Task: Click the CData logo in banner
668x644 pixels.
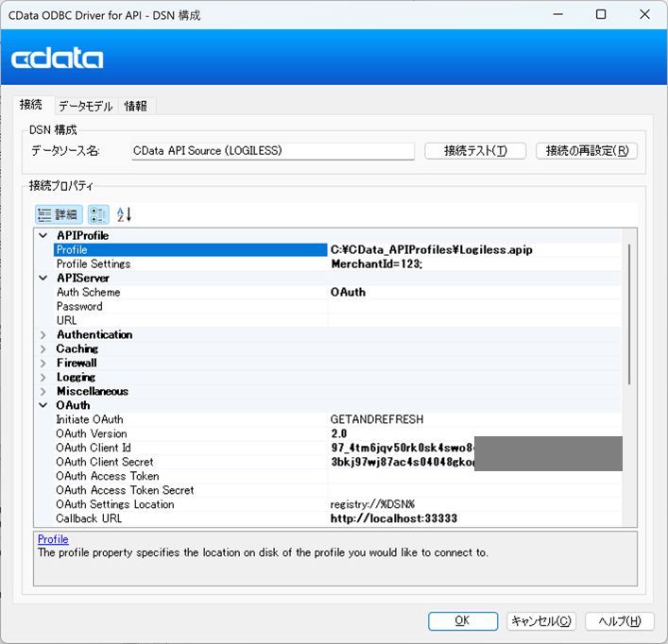Action: pyautogui.click(x=57, y=59)
